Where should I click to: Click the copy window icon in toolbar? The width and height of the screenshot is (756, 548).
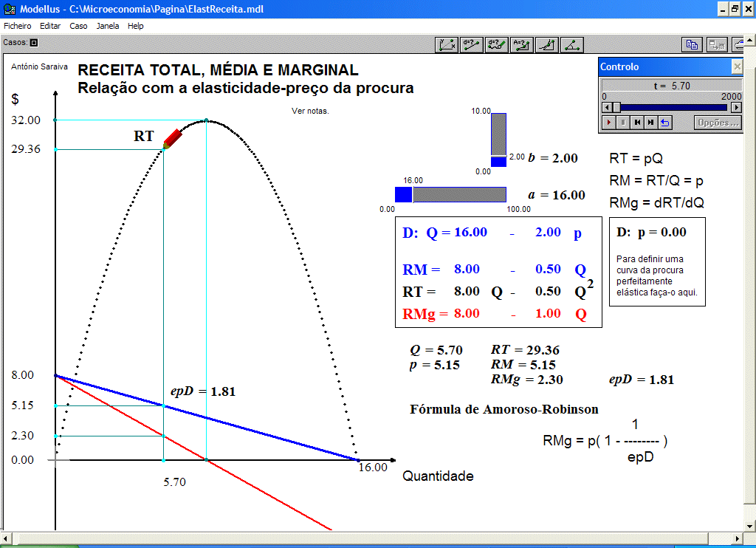point(692,44)
